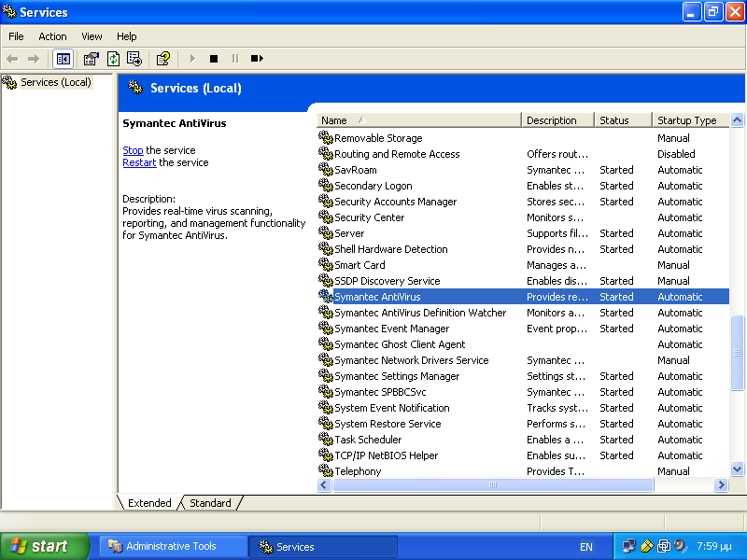
Task: Open the Action menu
Action: pos(52,36)
